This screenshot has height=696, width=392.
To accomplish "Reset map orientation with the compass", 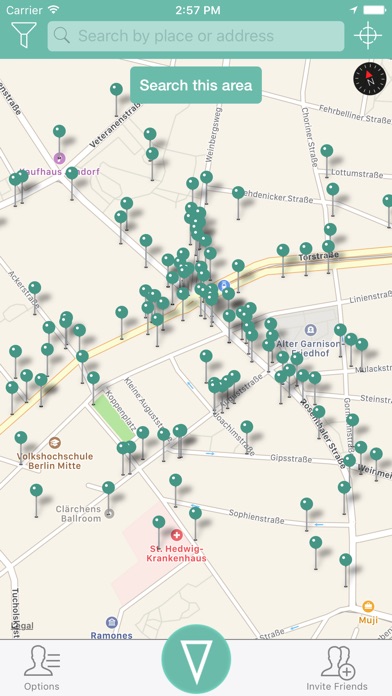I will (370, 79).
